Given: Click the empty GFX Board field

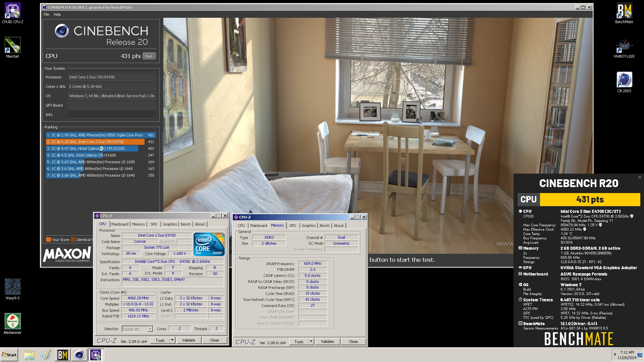Looking at the screenshot, I should (112, 105).
